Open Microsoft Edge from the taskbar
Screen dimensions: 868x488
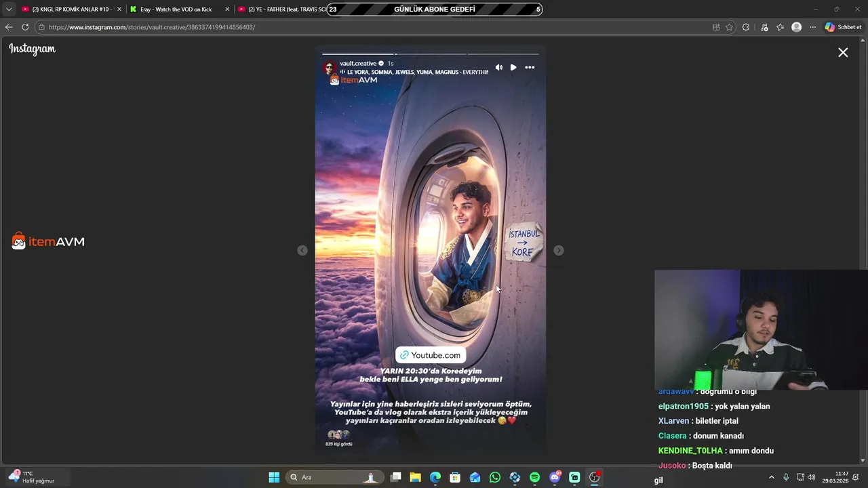(435, 477)
